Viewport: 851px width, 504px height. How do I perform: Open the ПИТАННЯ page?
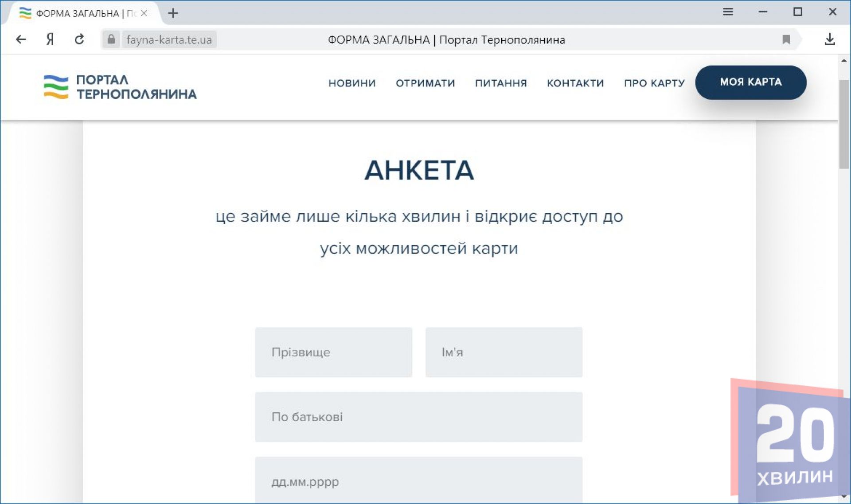(x=501, y=83)
